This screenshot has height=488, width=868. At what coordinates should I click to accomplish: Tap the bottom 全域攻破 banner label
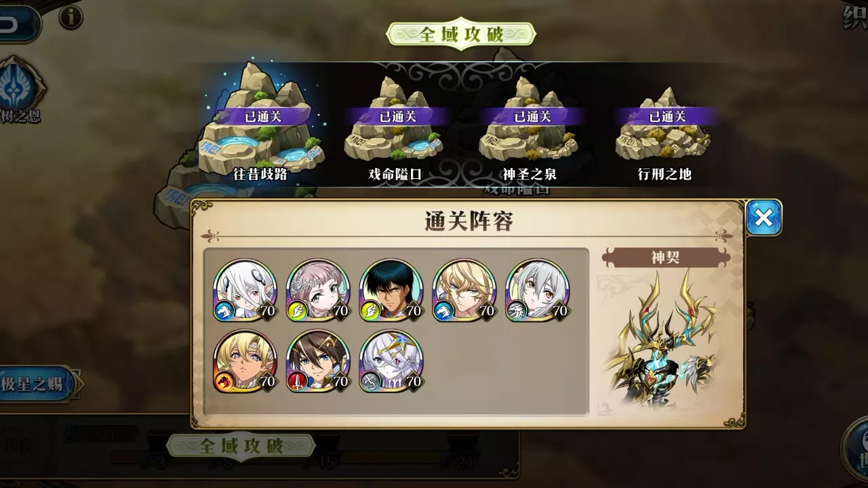click(x=241, y=445)
